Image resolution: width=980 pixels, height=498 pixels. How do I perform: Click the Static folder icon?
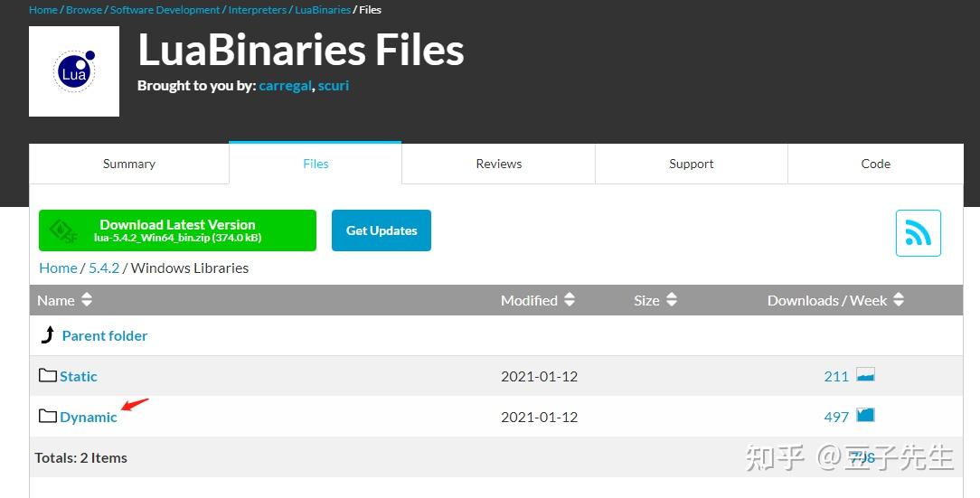(48, 375)
